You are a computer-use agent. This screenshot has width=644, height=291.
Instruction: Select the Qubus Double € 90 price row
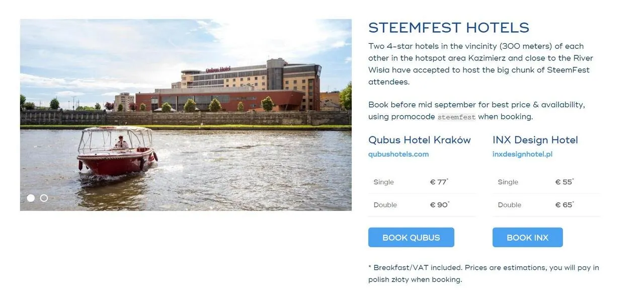pyautogui.click(x=422, y=205)
